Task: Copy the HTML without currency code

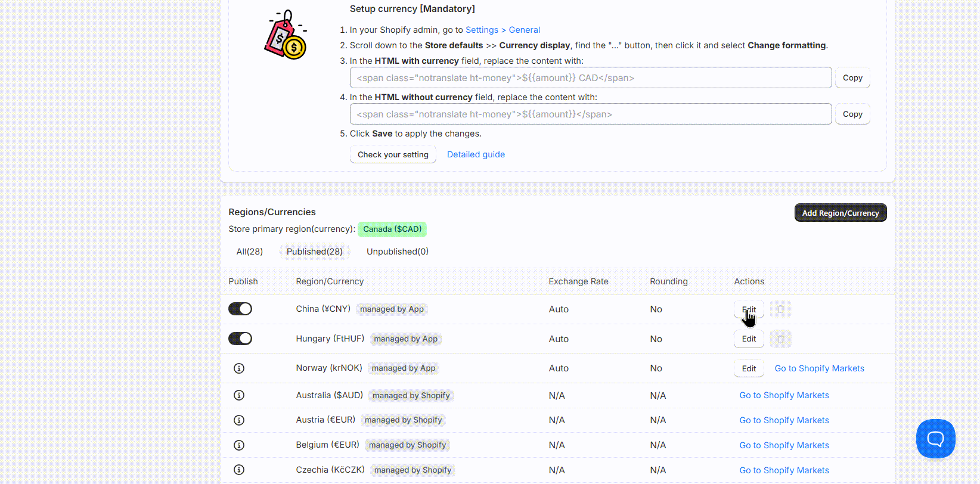Action: [x=852, y=114]
